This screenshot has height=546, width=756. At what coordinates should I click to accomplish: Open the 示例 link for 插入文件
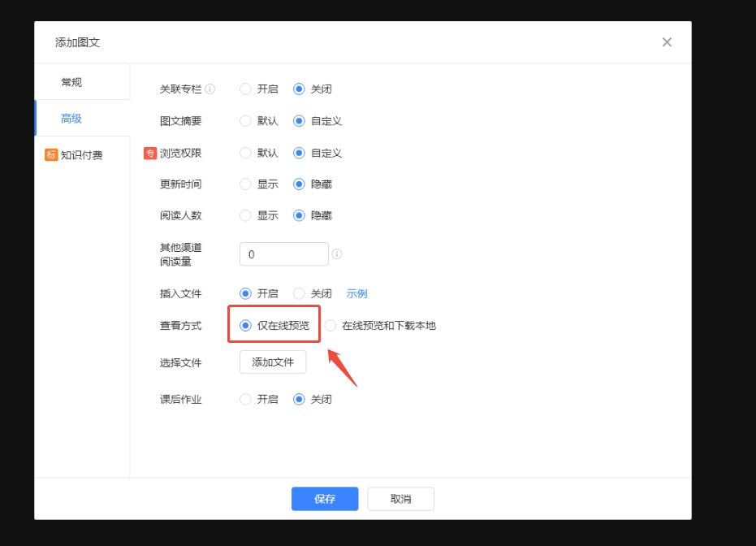356,293
